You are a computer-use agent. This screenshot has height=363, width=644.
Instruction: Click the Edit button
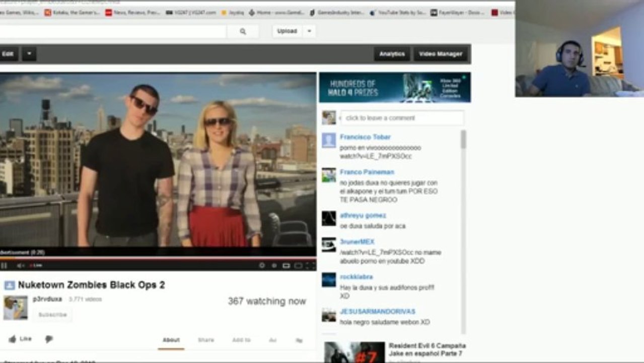[x=9, y=54]
